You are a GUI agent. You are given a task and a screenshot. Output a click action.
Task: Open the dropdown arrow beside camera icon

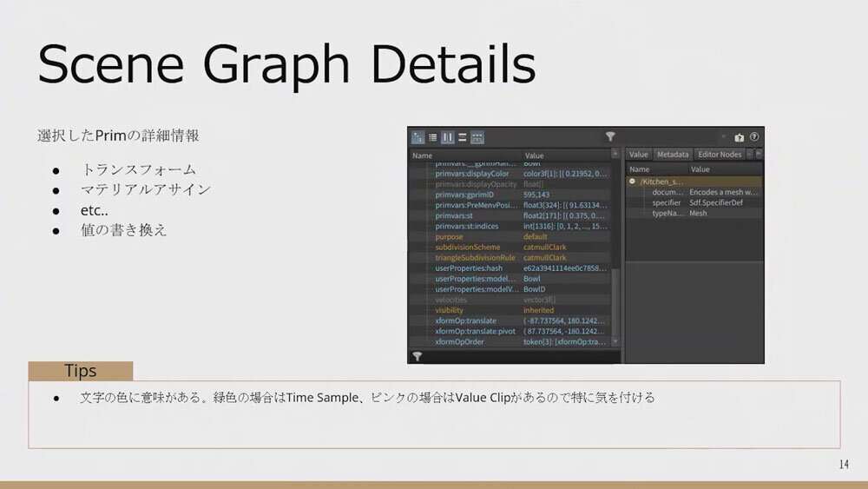tap(723, 137)
